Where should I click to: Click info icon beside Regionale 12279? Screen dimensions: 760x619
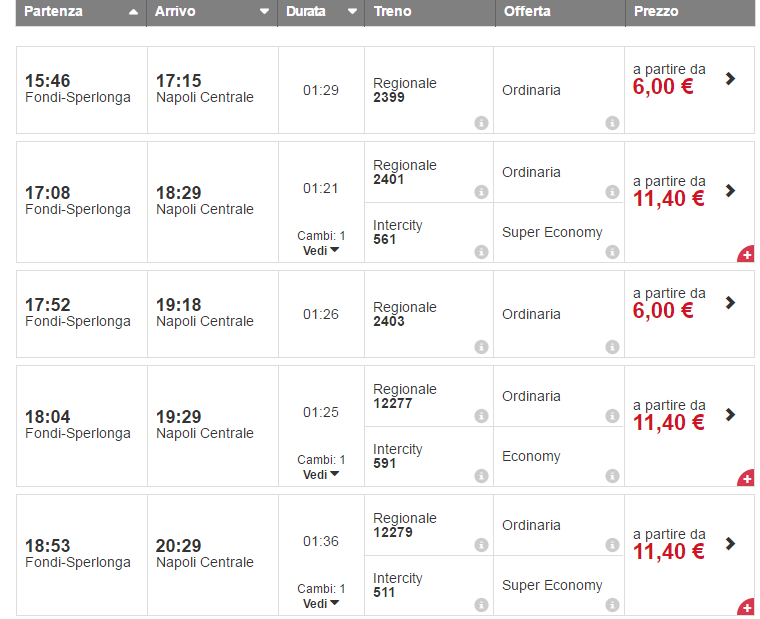[x=481, y=545]
